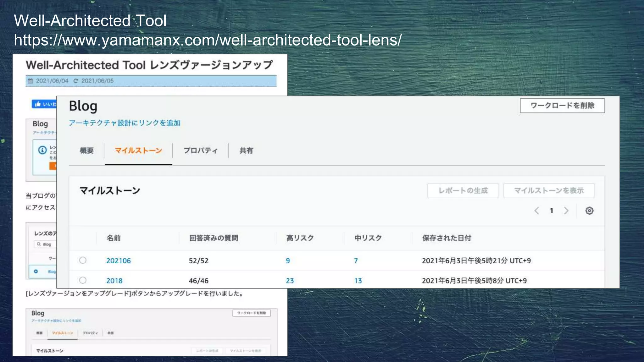644x362 pixels.
Task: Click medium risk count 7 for 202106
Action: point(356,261)
